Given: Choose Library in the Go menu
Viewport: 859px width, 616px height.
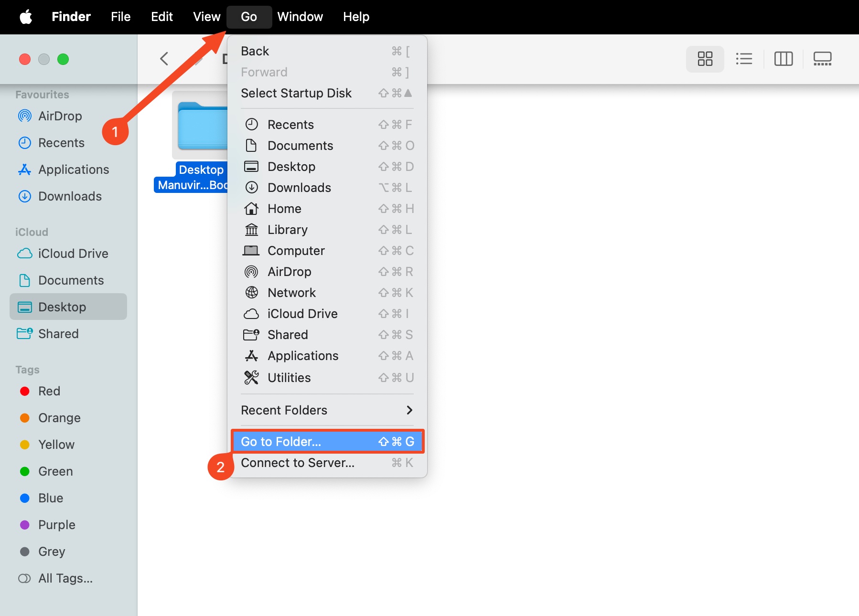Looking at the screenshot, I should (327, 230).
